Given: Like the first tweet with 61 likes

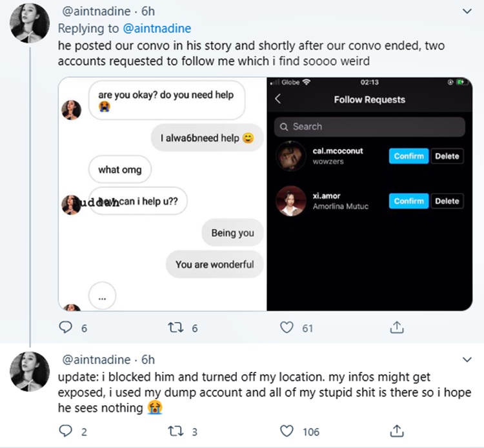Looking at the screenshot, I should [x=287, y=328].
